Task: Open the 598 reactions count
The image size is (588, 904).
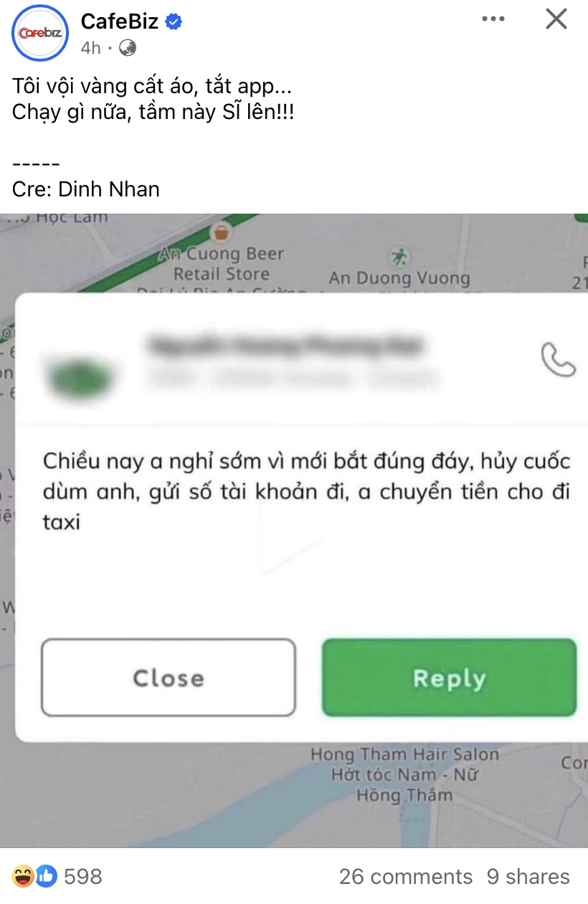Action: tap(83, 876)
